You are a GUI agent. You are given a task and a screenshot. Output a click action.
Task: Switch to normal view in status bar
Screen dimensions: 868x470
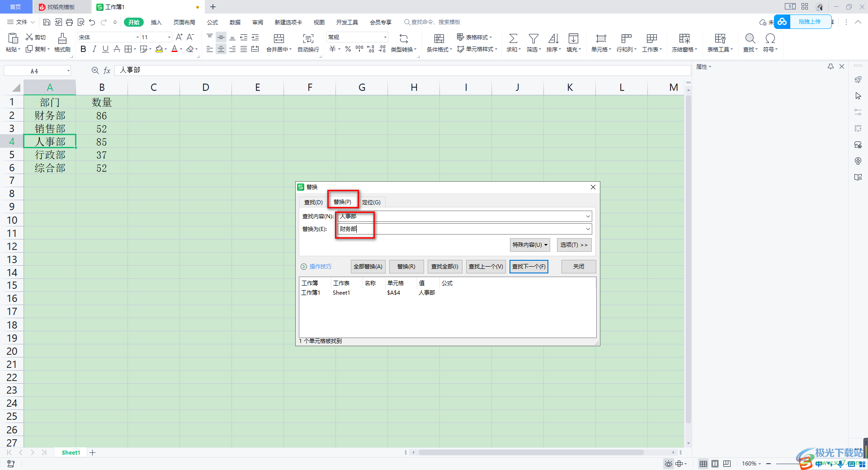703,464
